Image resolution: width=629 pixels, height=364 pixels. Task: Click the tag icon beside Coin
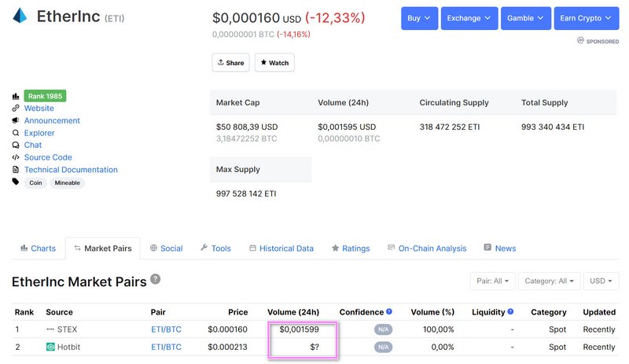tap(16, 182)
